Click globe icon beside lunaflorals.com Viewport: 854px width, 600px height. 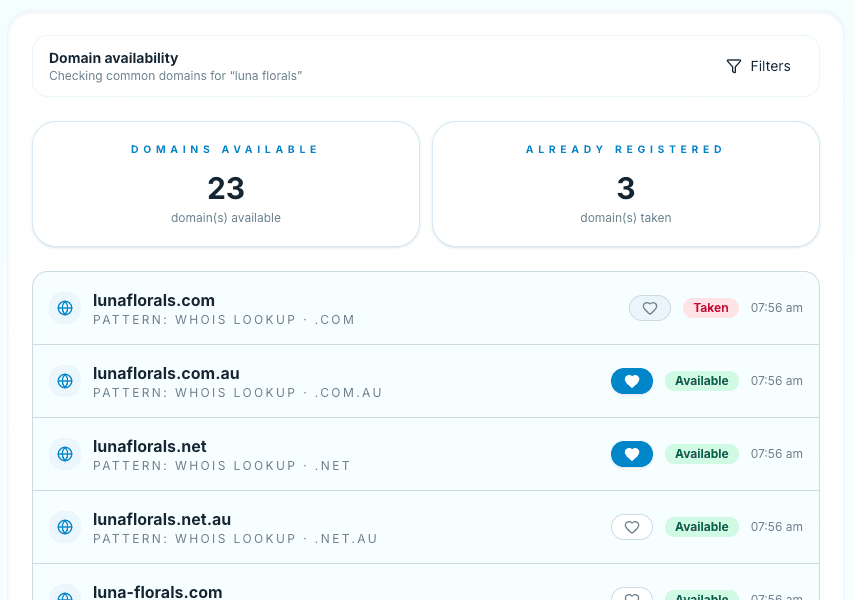coord(65,308)
